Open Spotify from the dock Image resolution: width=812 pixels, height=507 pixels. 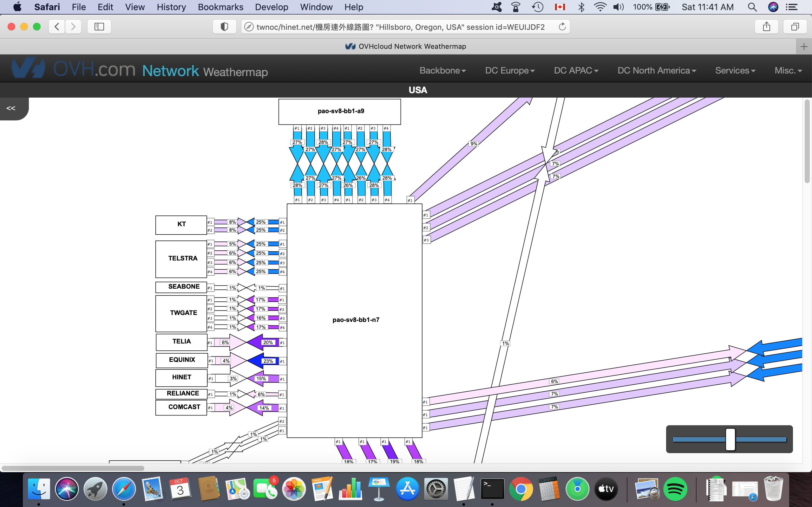coord(675,489)
